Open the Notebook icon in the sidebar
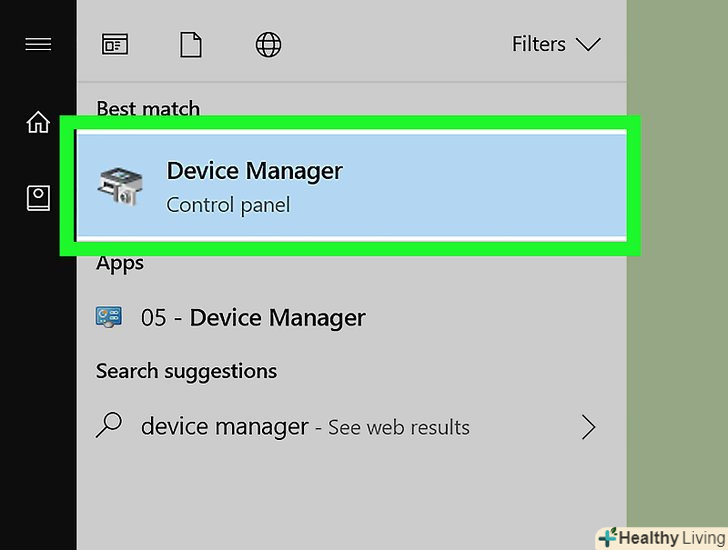This screenshot has height=550, width=728. coord(38,198)
